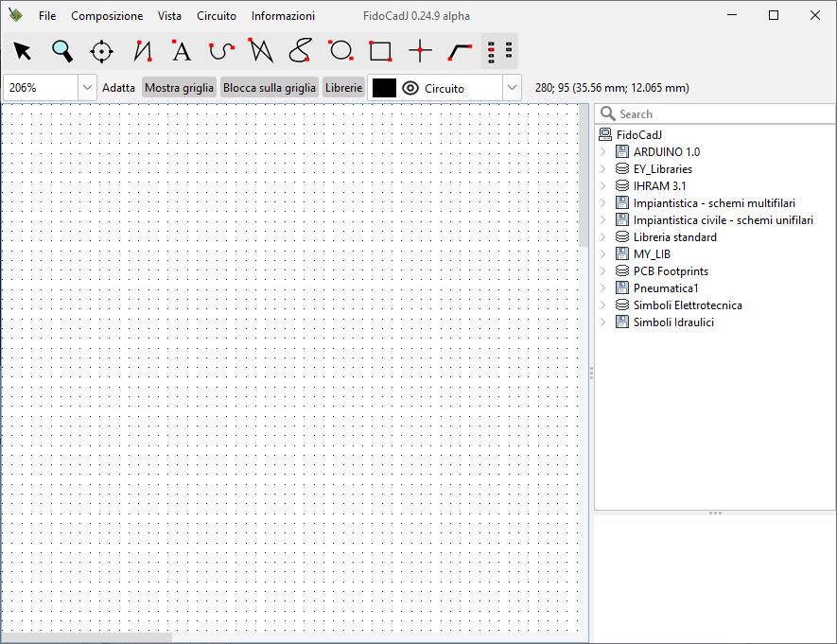Select the PCB track tool
This screenshot has width=837, height=644.
(x=460, y=51)
